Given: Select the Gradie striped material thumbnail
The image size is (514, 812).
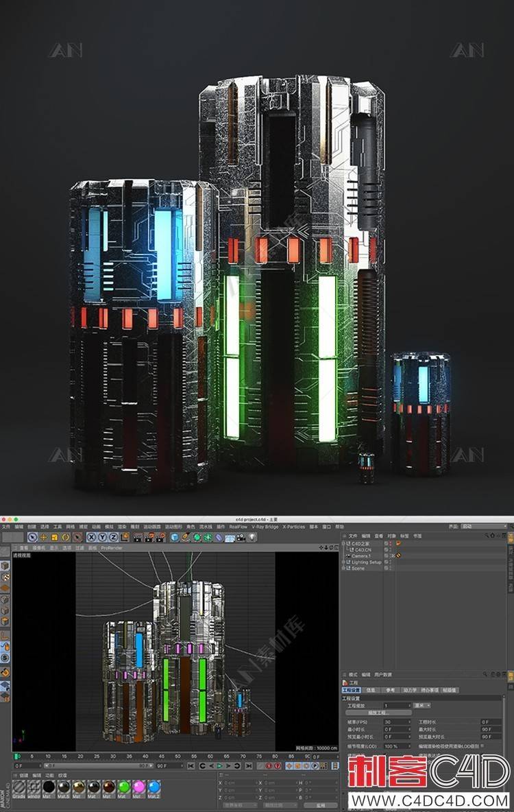Looking at the screenshot, I should (19, 788).
